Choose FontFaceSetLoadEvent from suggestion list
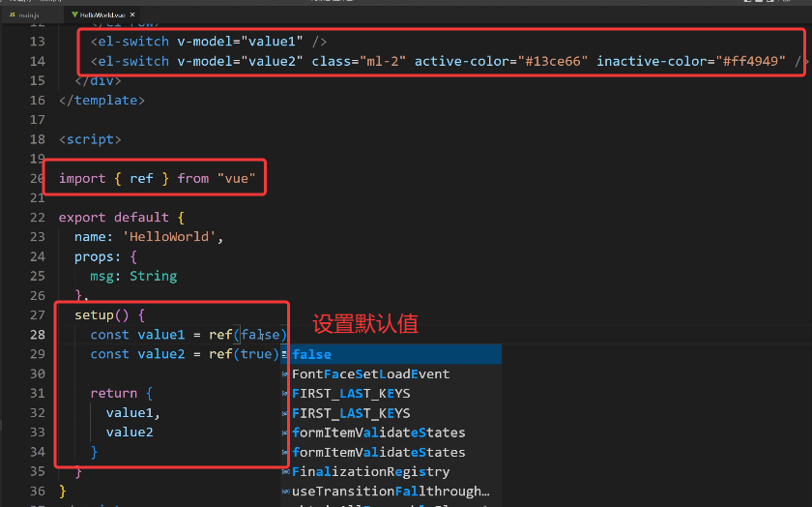Screen dimensions: 812x507 (391, 373)
